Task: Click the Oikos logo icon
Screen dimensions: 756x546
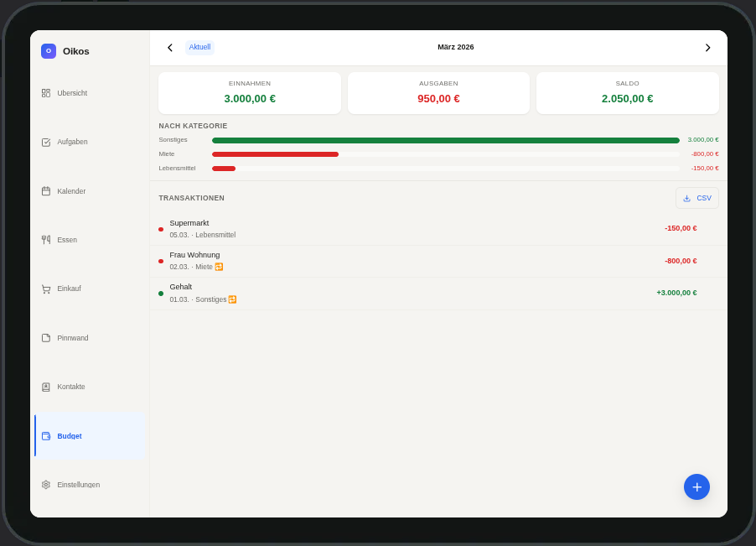Action: click(49, 51)
